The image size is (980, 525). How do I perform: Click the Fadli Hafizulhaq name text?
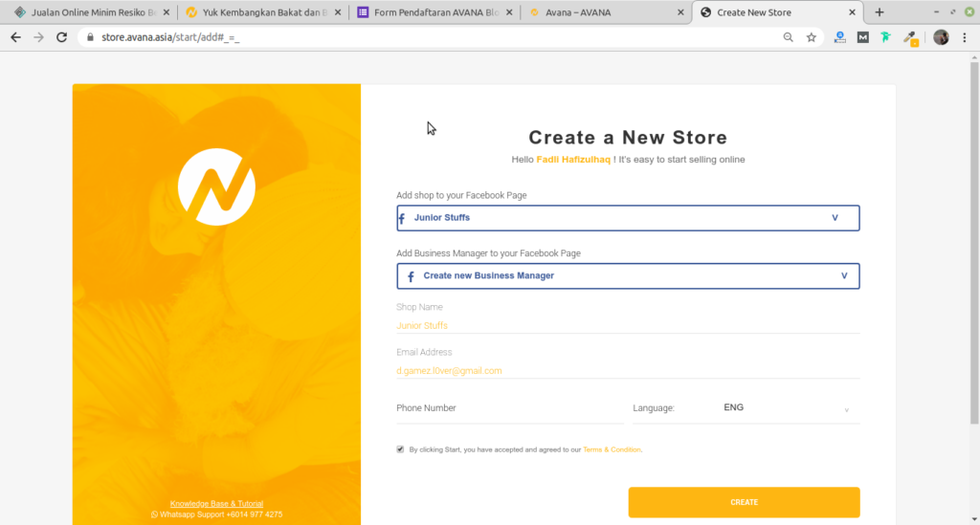pos(573,160)
